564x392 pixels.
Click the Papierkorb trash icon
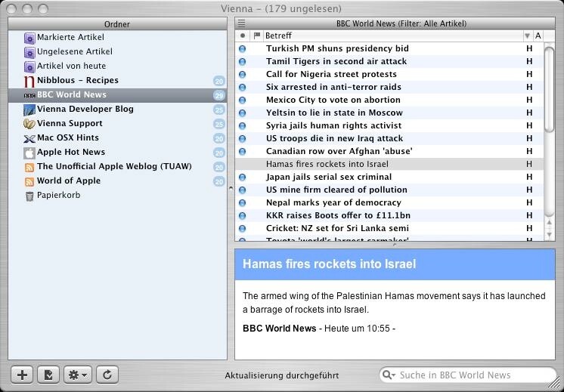coord(29,196)
